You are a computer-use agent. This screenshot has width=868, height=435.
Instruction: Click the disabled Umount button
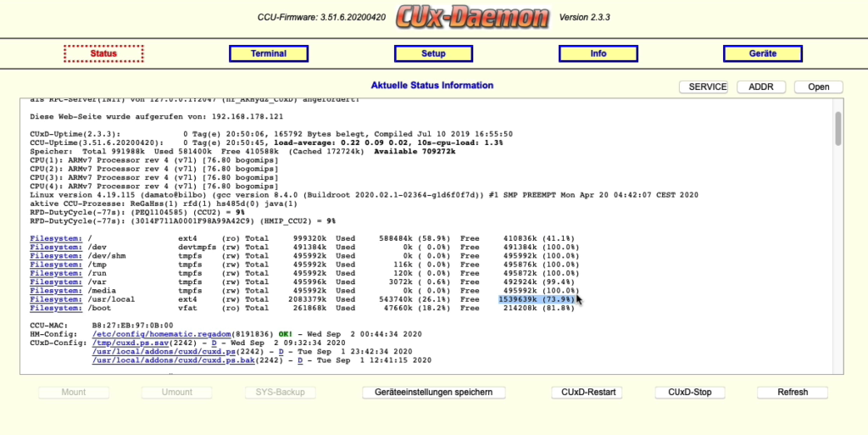177,393
